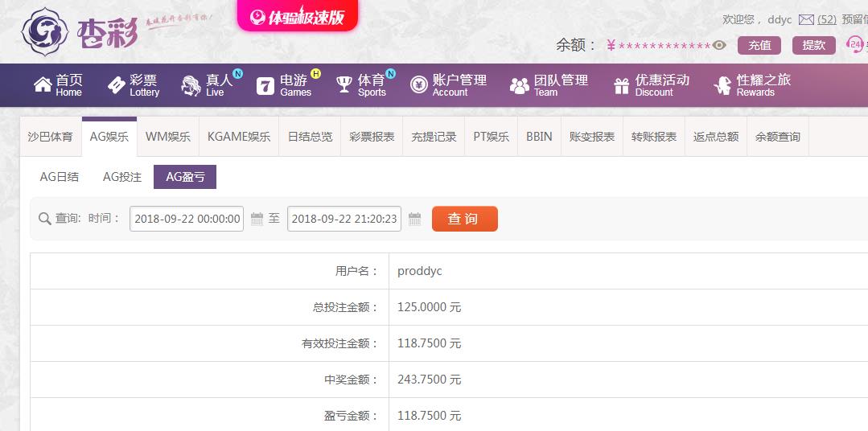This screenshot has width=868, height=431.
Task: Switch to the WM娱乐 tab
Action: (168, 137)
